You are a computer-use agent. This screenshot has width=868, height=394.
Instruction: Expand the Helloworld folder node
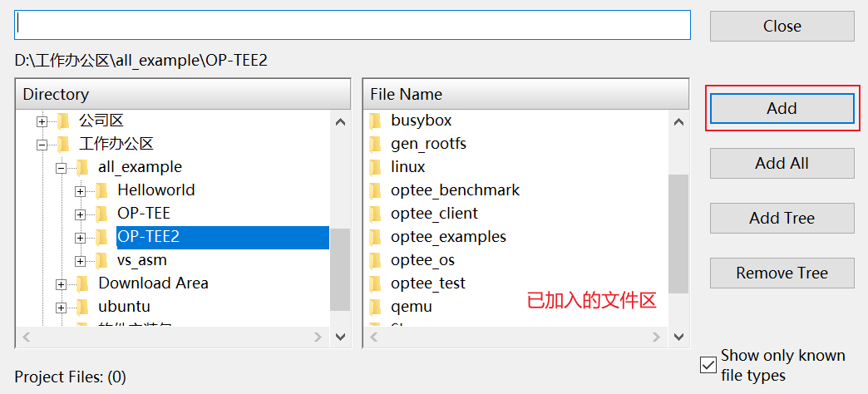(81, 191)
